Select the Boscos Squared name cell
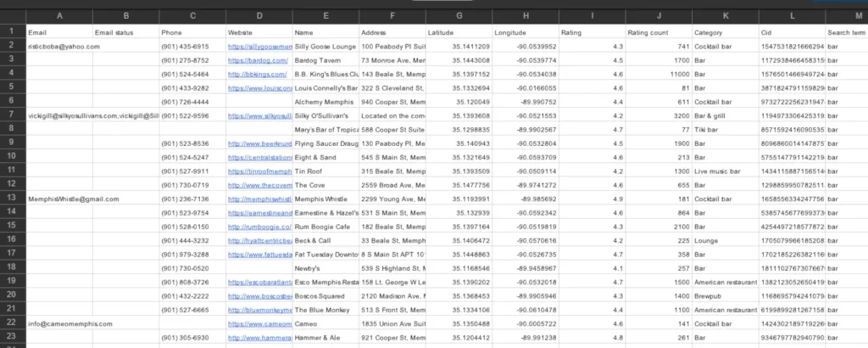Screen dimensions: 868x348 coord(325,296)
